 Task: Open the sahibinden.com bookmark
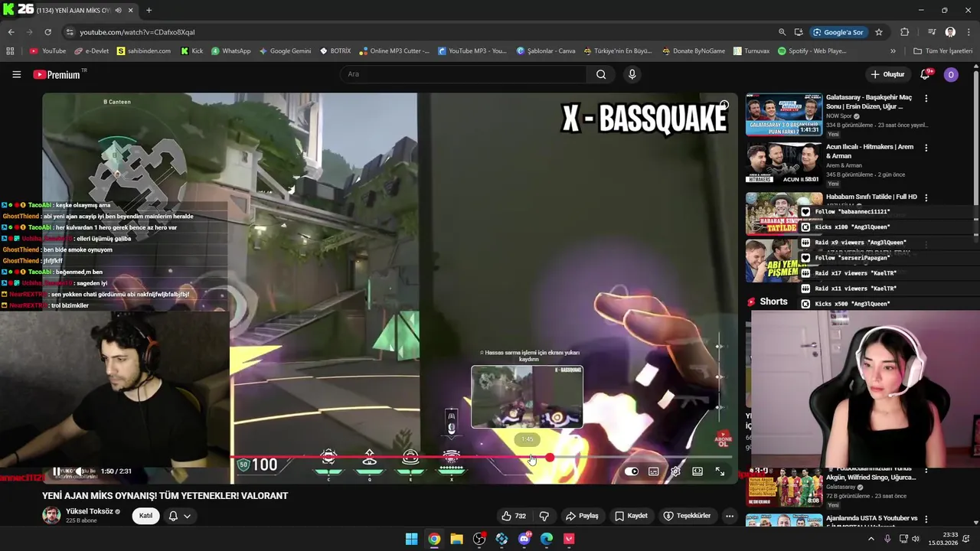(x=143, y=51)
